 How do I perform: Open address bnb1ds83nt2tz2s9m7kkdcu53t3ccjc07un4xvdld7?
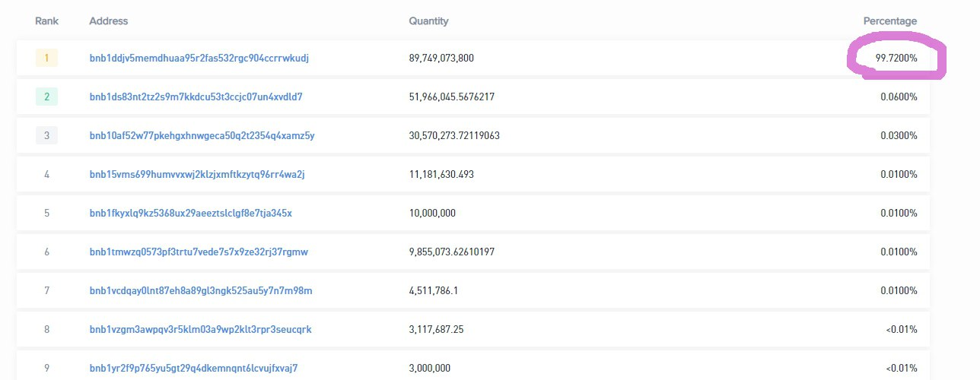click(196, 97)
